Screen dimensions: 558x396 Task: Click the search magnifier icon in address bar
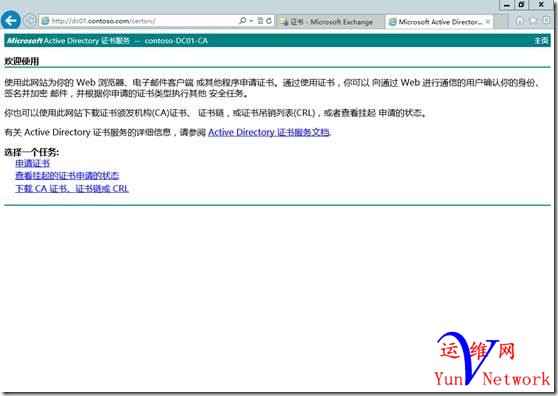pyautogui.click(x=243, y=21)
